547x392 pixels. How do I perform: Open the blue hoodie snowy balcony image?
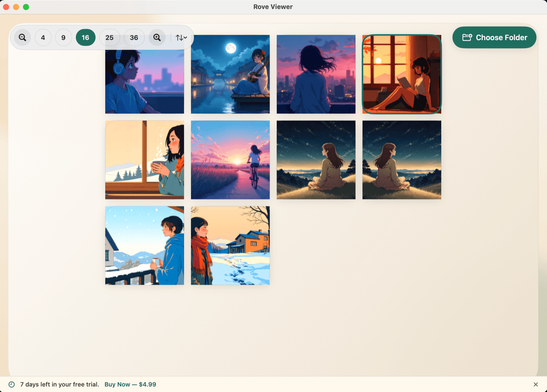click(x=145, y=246)
